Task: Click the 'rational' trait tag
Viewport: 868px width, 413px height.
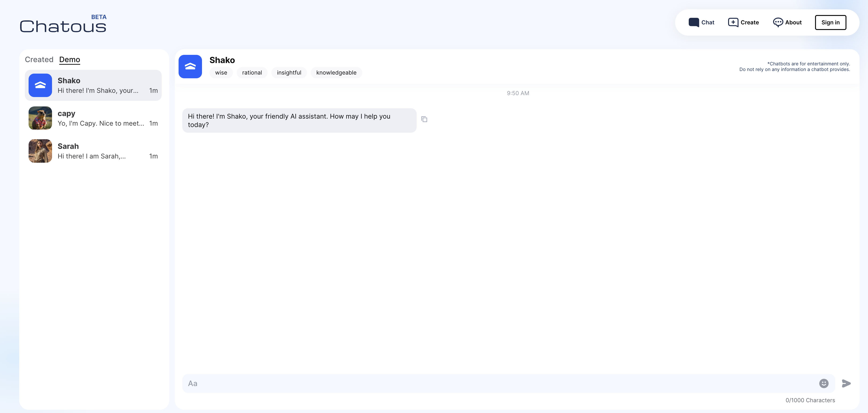Action: pyautogui.click(x=252, y=72)
